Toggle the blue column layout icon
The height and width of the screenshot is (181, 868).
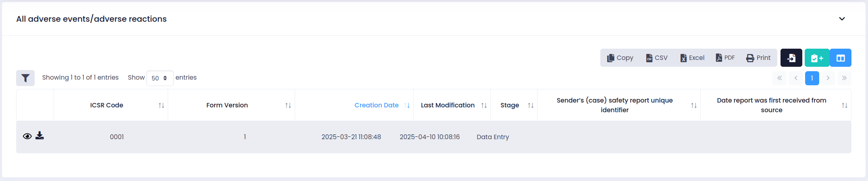(x=841, y=58)
